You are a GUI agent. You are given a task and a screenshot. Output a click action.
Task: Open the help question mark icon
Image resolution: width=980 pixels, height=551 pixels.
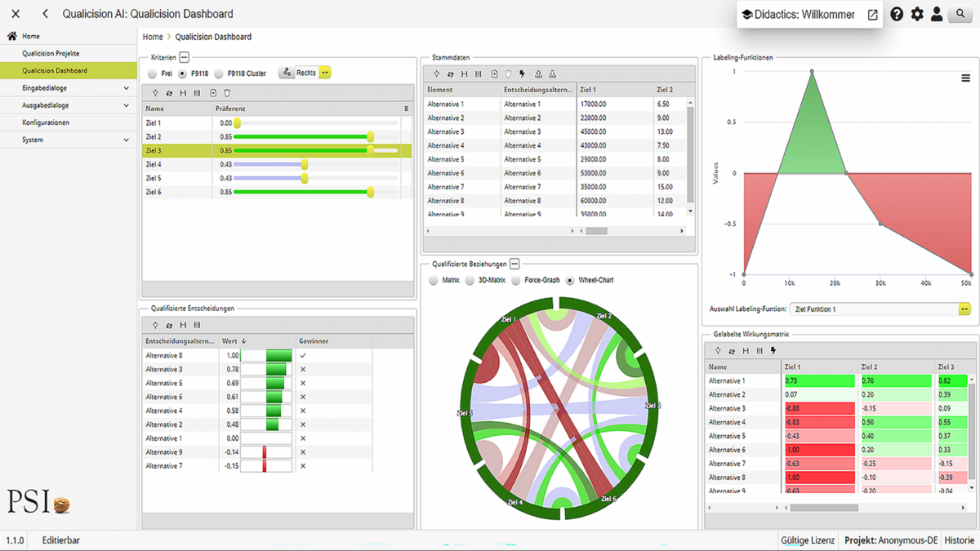pyautogui.click(x=897, y=14)
